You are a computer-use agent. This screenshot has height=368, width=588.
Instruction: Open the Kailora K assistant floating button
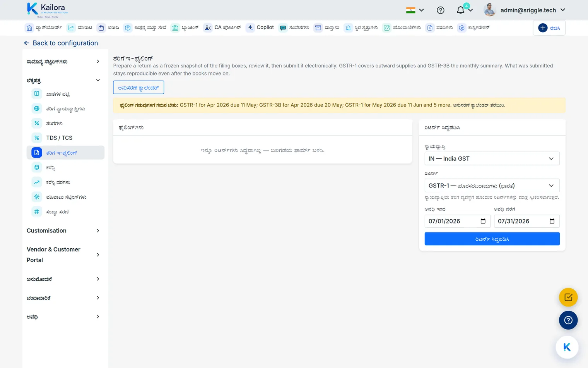click(x=567, y=347)
